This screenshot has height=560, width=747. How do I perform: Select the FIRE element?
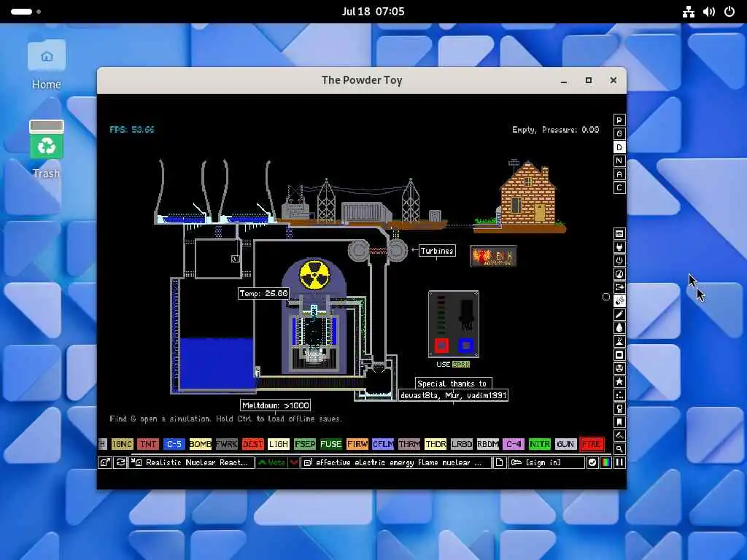(x=592, y=444)
